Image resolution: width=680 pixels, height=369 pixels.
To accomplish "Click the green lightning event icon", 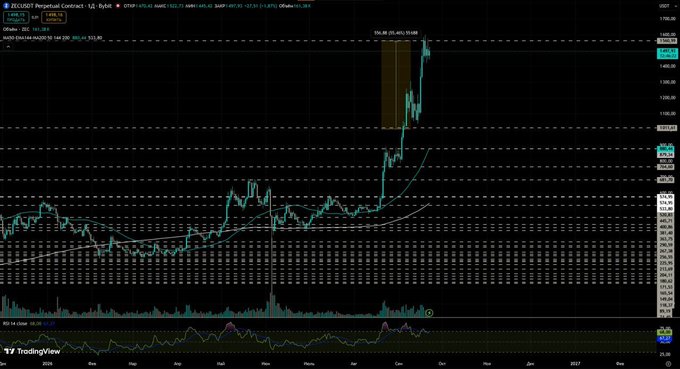I will pyautogui.click(x=429, y=312).
